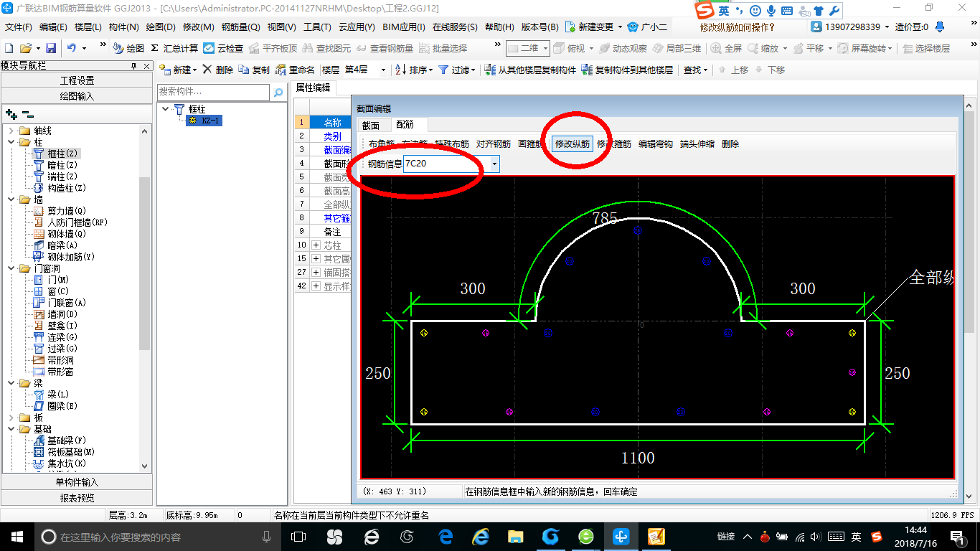Click the 搜索构件 search field

pyautogui.click(x=214, y=93)
